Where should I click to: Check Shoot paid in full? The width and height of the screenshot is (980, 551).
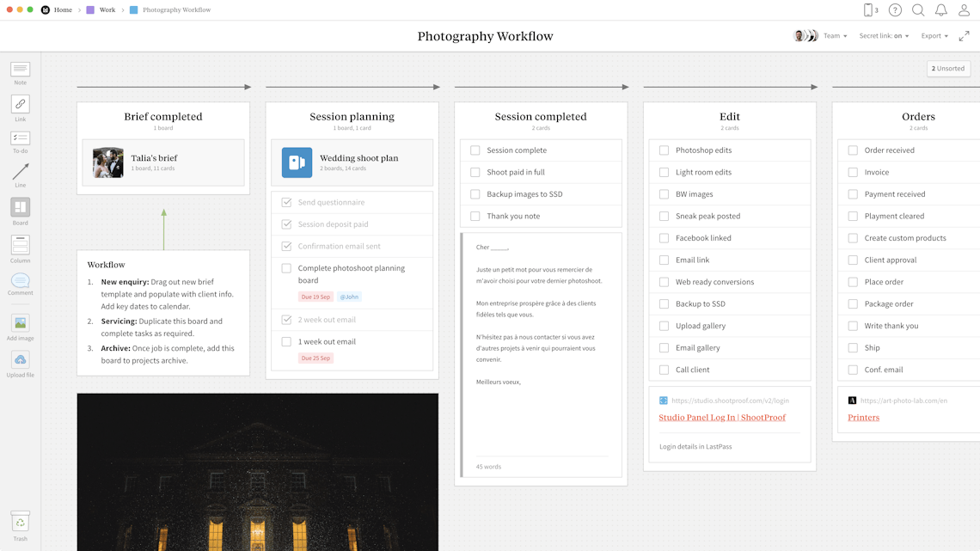tap(475, 173)
